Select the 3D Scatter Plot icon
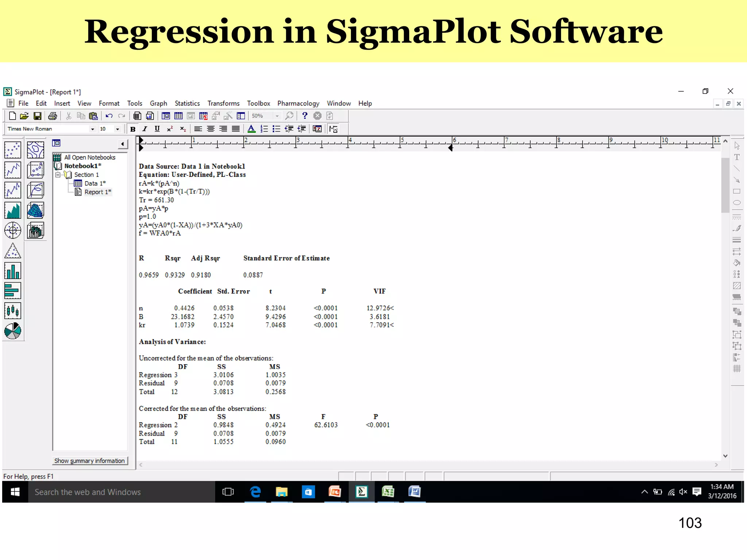 36,170
